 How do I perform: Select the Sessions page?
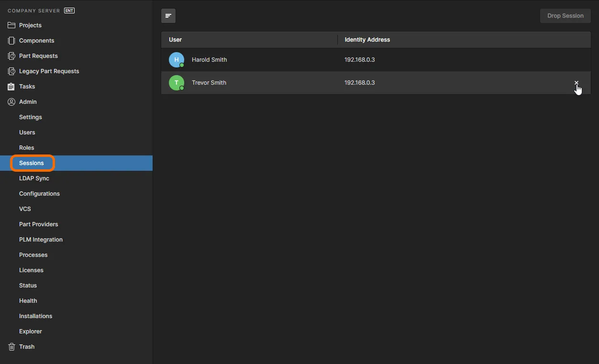[32, 163]
